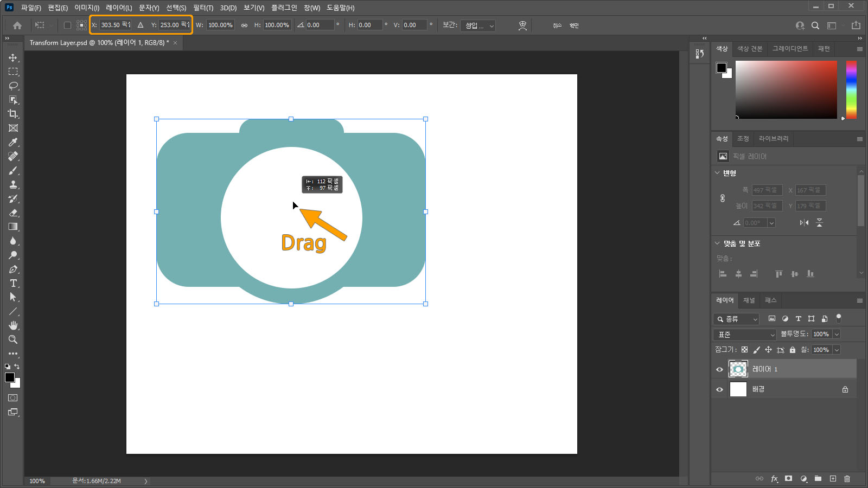Hide the 배경 layer
868x488 pixels.
point(719,389)
